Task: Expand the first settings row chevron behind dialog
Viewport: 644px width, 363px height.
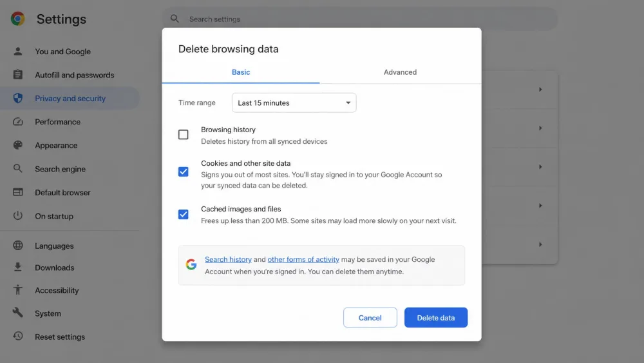Action: (540, 89)
